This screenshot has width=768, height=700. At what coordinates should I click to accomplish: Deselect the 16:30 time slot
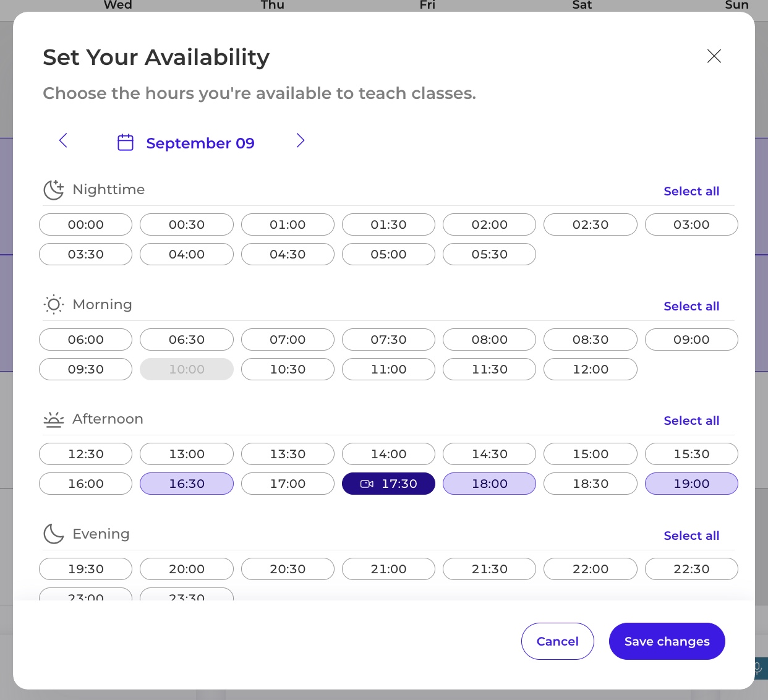coord(187,484)
